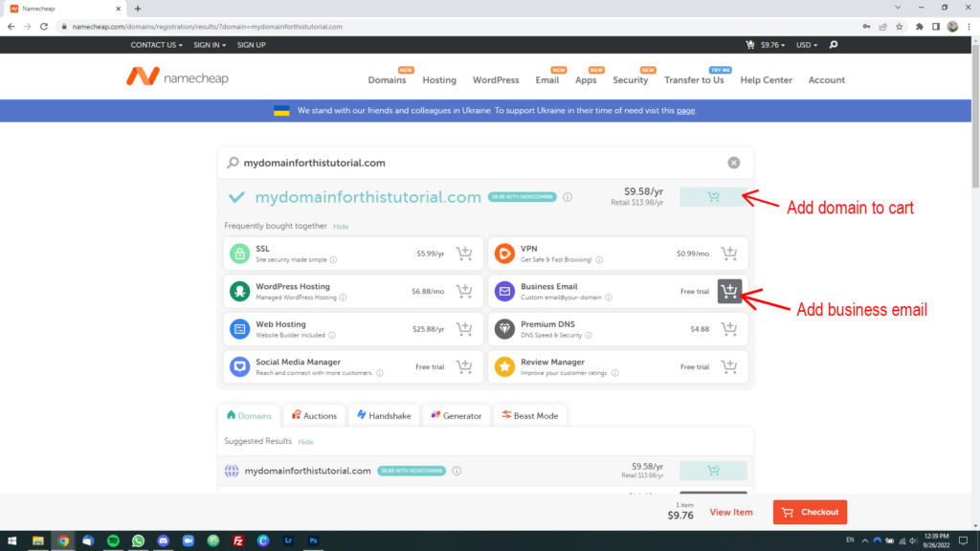The height and width of the screenshot is (551, 980).
Task: Select the Domains results tab
Action: point(250,415)
